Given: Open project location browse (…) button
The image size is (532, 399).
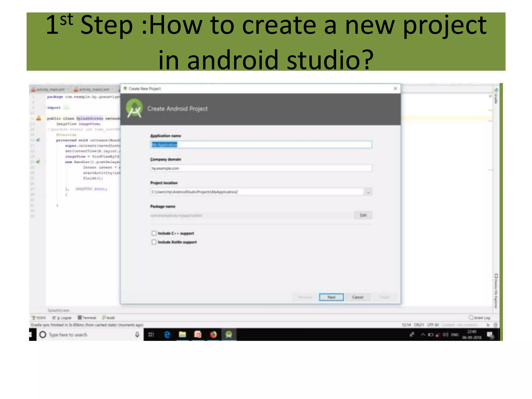Looking at the screenshot, I should (x=368, y=192).
